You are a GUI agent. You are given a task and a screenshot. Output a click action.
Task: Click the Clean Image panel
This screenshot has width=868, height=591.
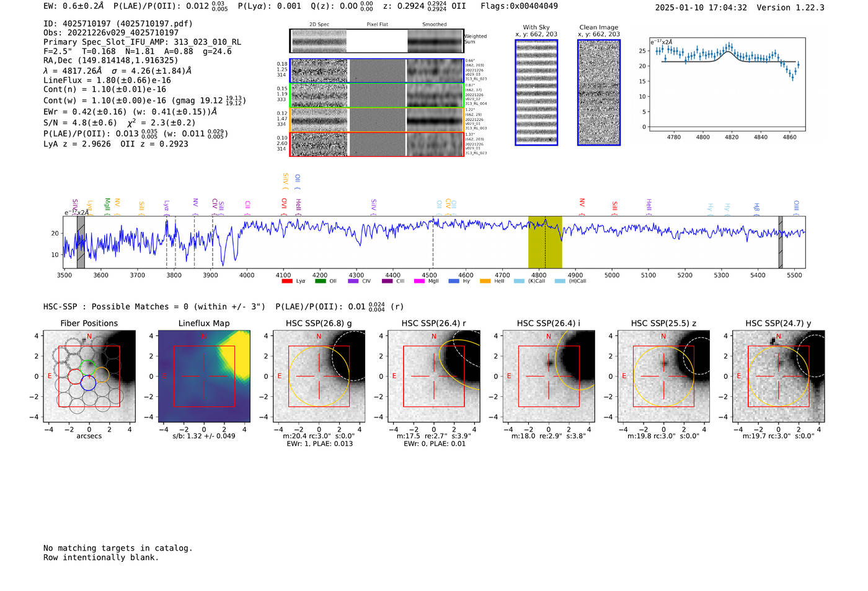(599, 92)
